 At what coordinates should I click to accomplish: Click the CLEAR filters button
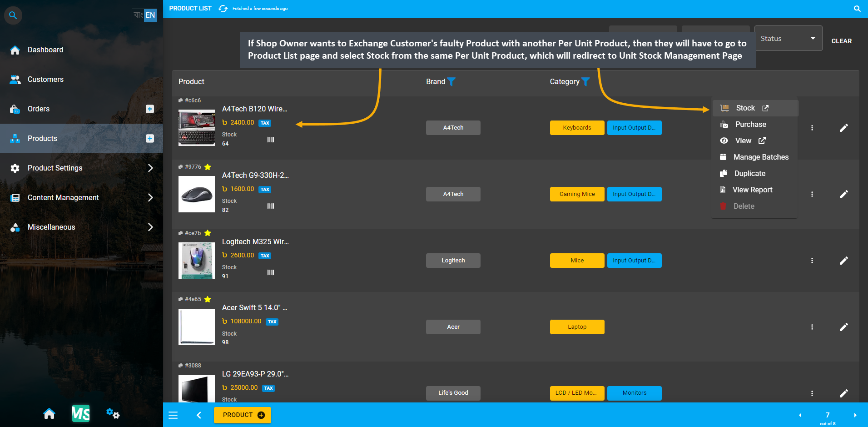(842, 41)
